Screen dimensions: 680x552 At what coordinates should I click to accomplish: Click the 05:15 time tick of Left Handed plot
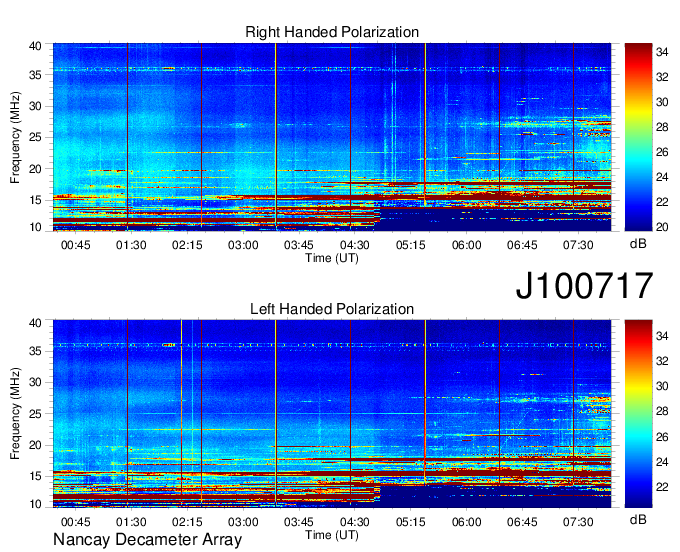[x=410, y=522]
